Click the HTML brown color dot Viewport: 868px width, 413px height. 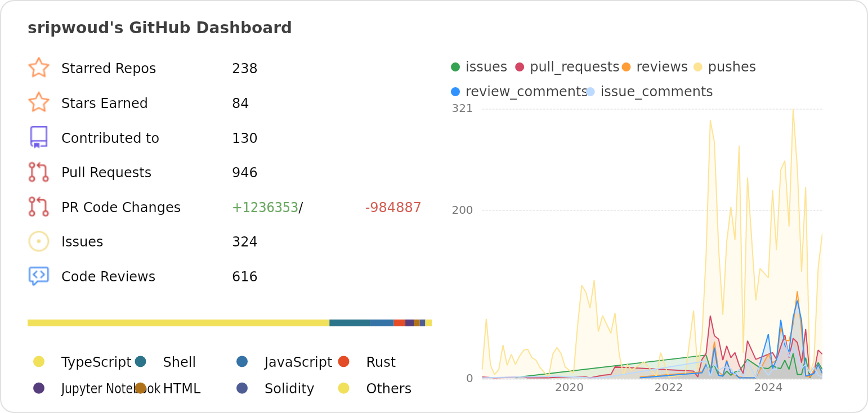(141, 388)
